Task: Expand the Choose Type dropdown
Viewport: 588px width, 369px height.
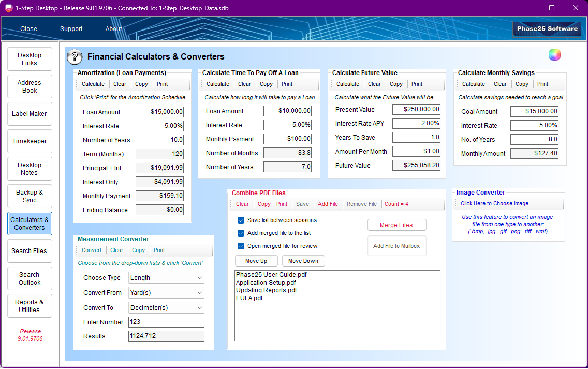Action: pos(166,278)
